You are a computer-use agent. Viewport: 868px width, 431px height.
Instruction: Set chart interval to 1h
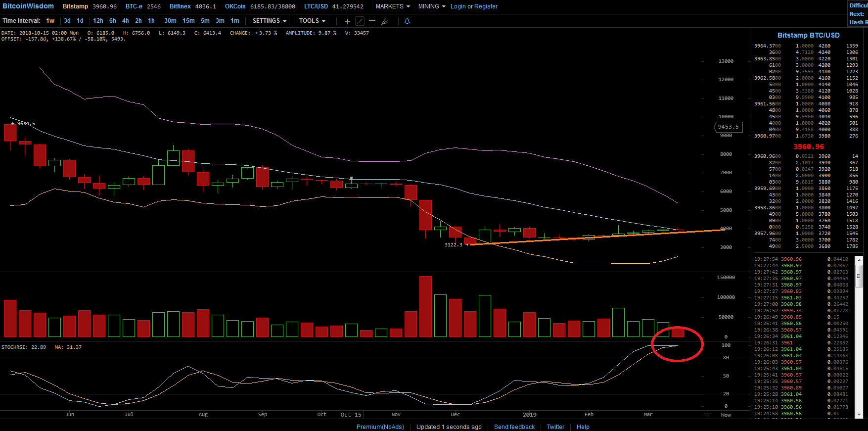[151, 21]
